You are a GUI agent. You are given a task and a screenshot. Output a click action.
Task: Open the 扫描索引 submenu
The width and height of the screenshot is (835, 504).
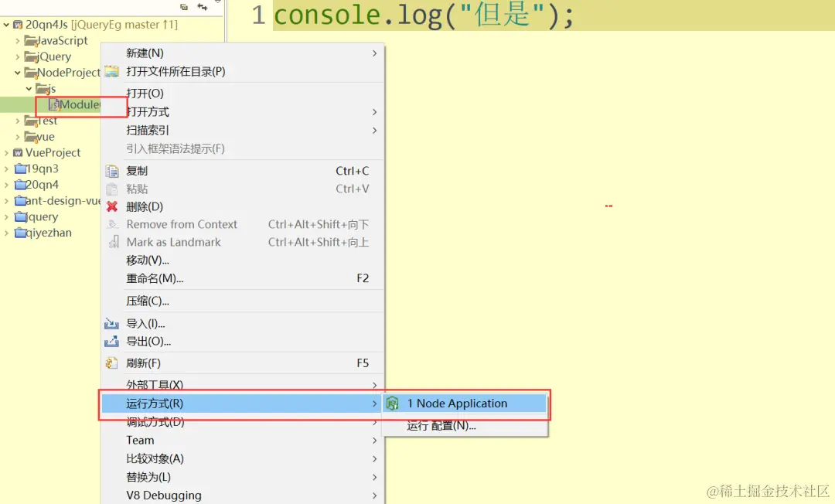coord(242,130)
